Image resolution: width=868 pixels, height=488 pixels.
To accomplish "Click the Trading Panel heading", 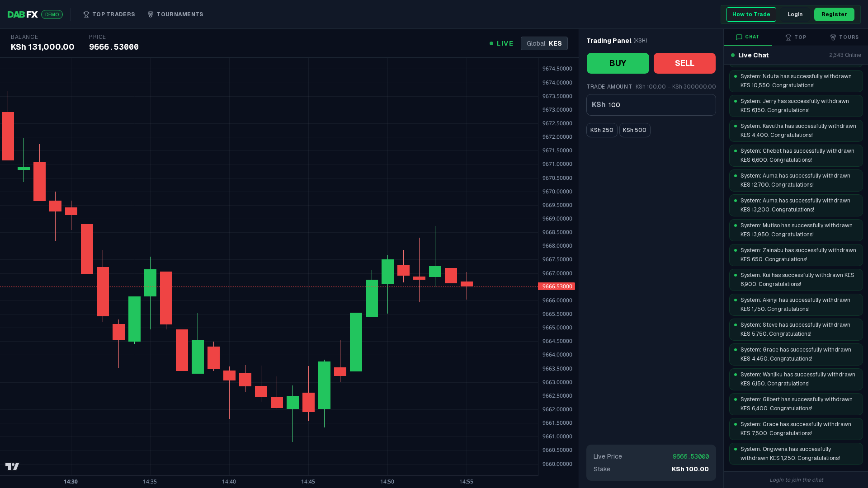I will pyautogui.click(x=609, y=41).
